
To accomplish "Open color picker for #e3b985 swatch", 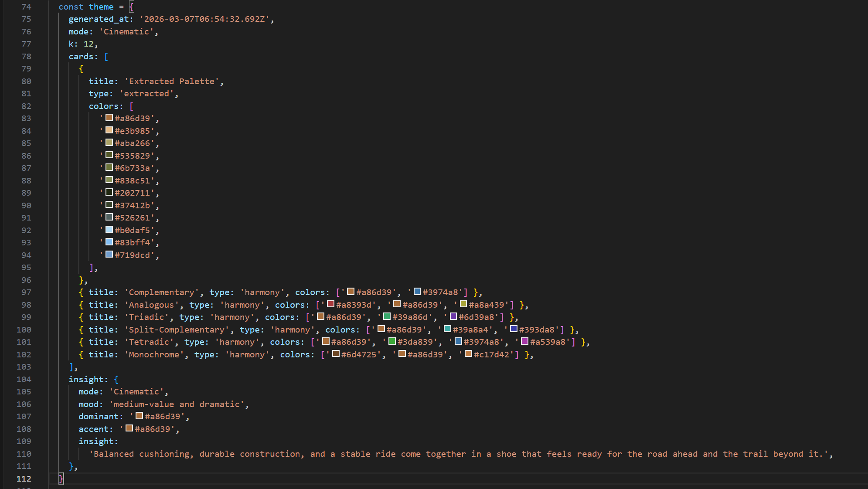I will [x=109, y=130].
